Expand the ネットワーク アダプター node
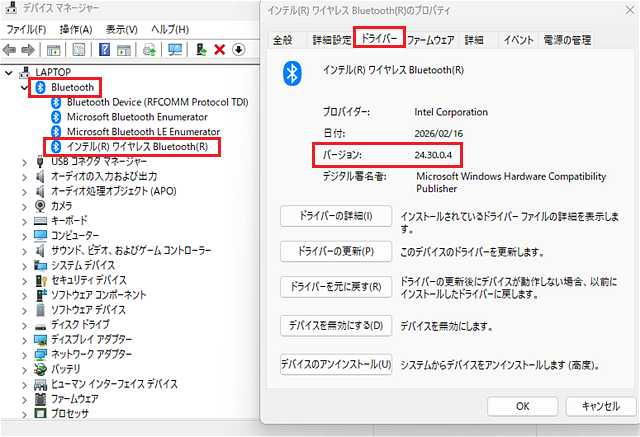640x437 pixels. pyautogui.click(x=24, y=355)
